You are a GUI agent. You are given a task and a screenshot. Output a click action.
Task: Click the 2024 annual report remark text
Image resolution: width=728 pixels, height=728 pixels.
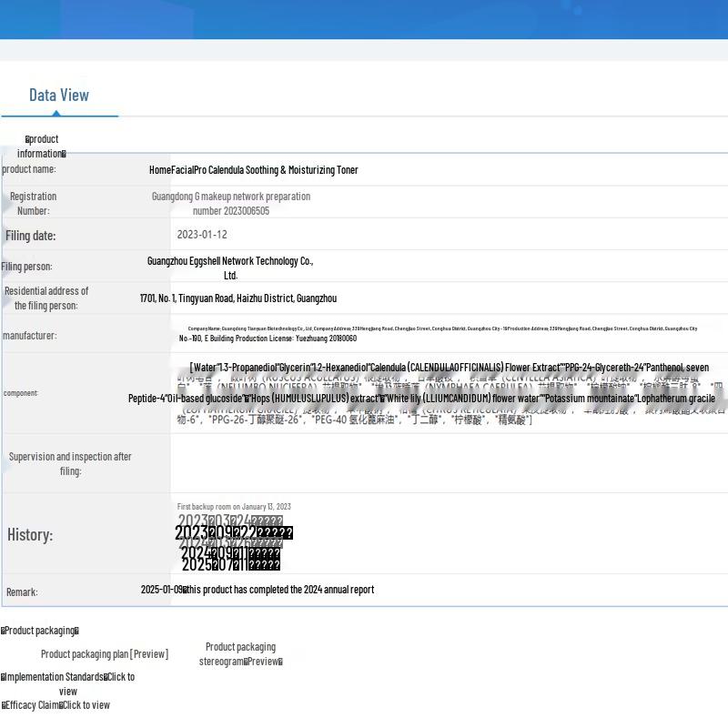258,590
